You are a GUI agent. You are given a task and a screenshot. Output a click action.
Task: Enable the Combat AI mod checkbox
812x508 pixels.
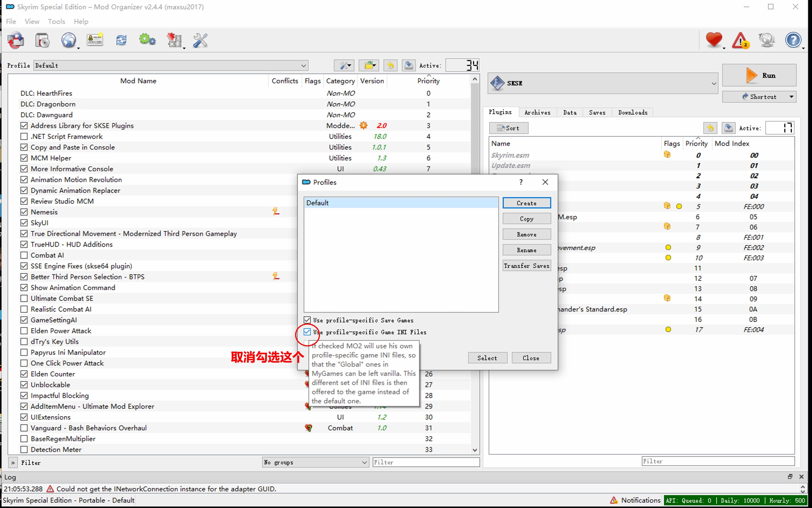point(24,255)
